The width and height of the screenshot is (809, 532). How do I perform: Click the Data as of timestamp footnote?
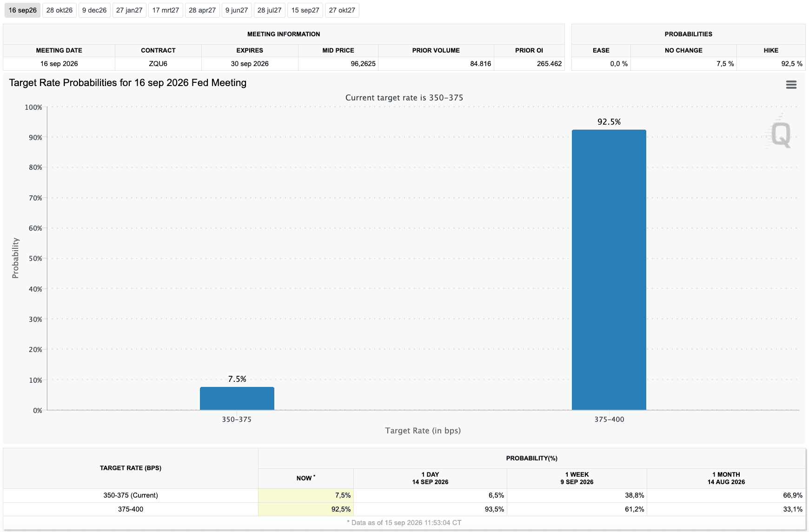(404, 523)
